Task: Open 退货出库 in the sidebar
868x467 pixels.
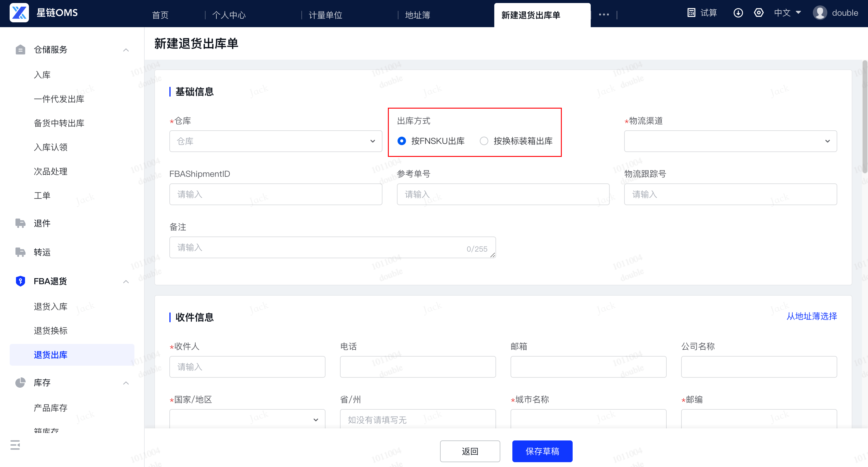Action: (x=72, y=355)
